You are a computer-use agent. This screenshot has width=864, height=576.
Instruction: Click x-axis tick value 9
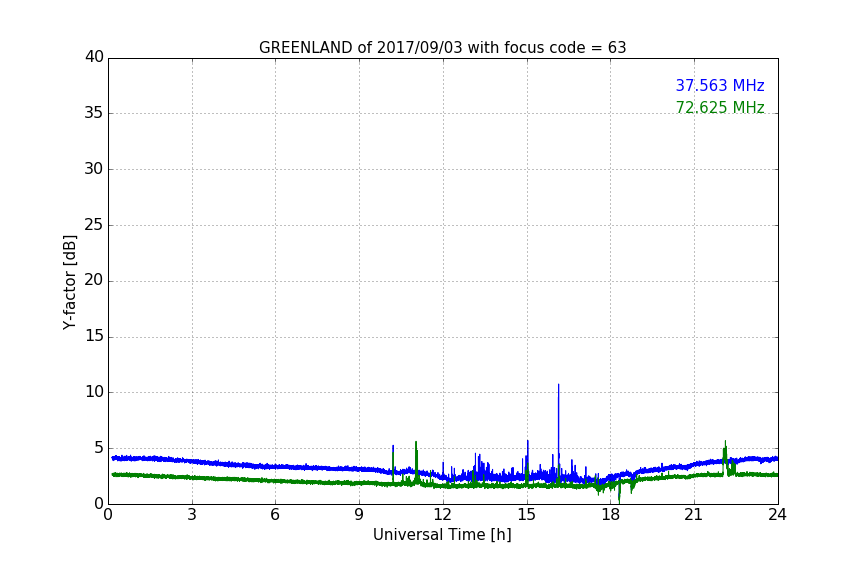point(359,515)
